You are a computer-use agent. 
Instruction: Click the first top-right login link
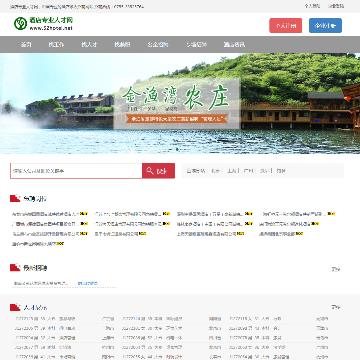coord(312,6)
